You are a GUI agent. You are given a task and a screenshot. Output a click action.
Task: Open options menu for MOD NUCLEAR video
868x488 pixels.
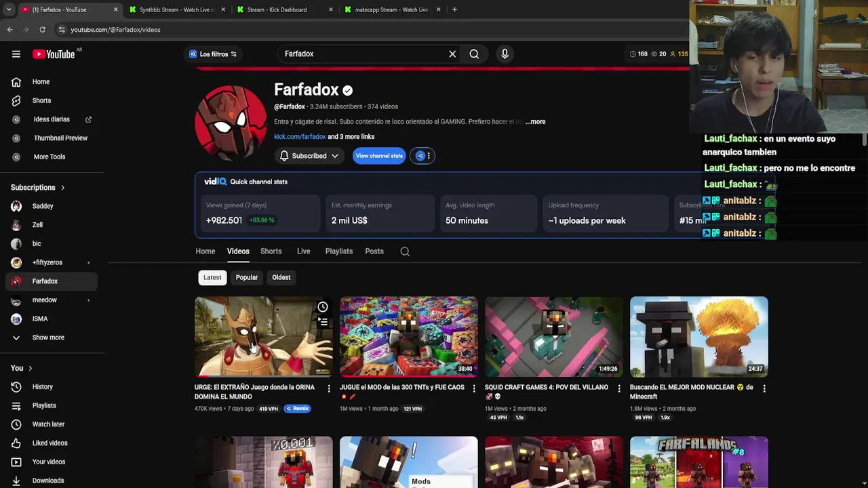pos(764,388)
